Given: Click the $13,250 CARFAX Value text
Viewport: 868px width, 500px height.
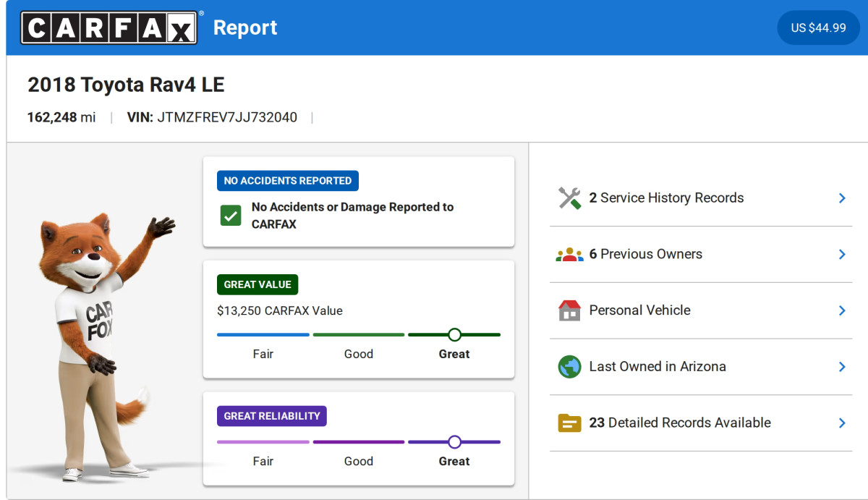Looking at the screenshot, I should click(280, 311).
